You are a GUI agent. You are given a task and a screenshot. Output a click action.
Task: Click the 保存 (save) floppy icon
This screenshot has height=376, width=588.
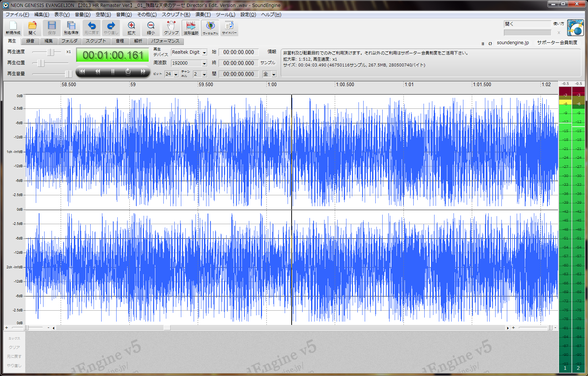coord(52,28)
